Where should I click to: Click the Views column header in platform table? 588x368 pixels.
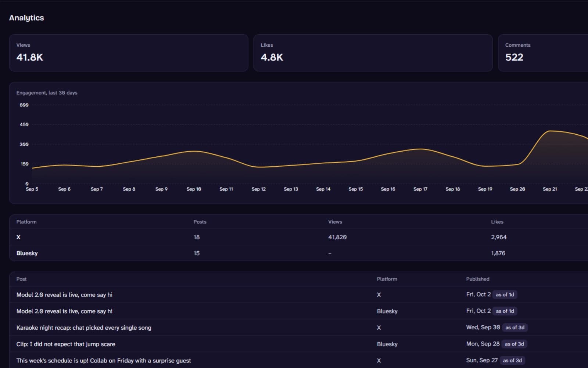335,222
